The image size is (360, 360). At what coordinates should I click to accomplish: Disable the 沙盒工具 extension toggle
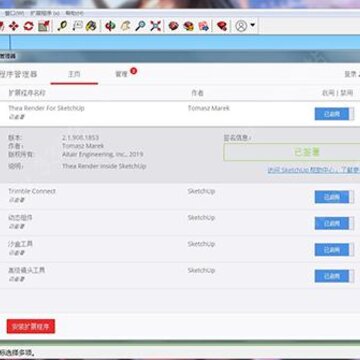[334, 250]
